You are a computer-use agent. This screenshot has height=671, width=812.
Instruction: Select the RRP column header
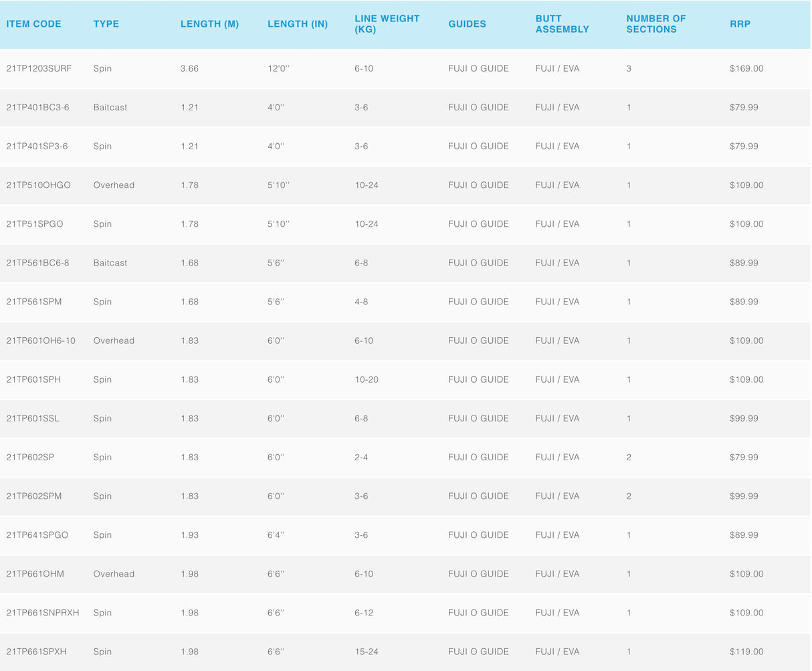[x=740, y=24]
